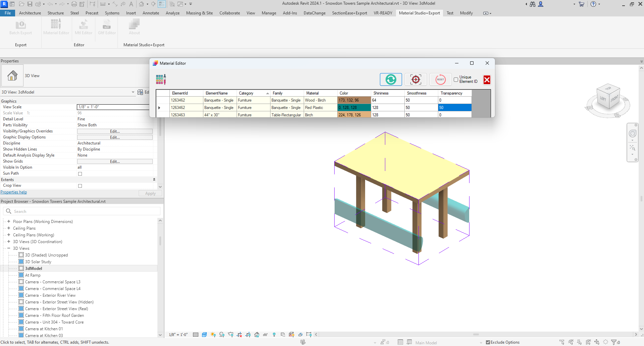This screenshot has height=346, width=644.
Task: Open the 3D View: 3dModel type dropdown
Action: pos(133,92)
